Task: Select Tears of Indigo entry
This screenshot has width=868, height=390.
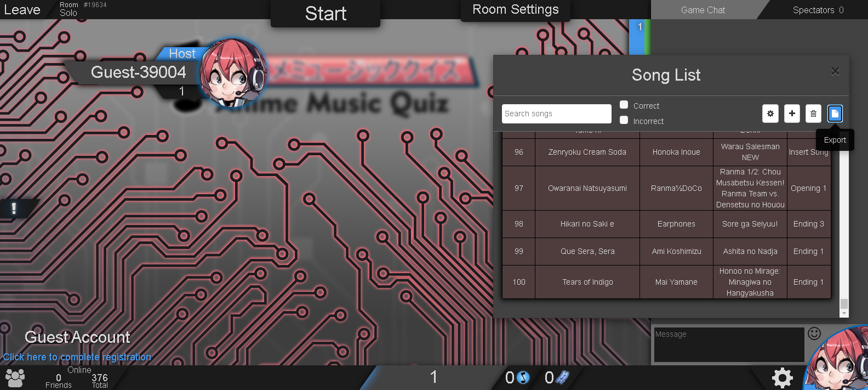Action: click(587, 282)
